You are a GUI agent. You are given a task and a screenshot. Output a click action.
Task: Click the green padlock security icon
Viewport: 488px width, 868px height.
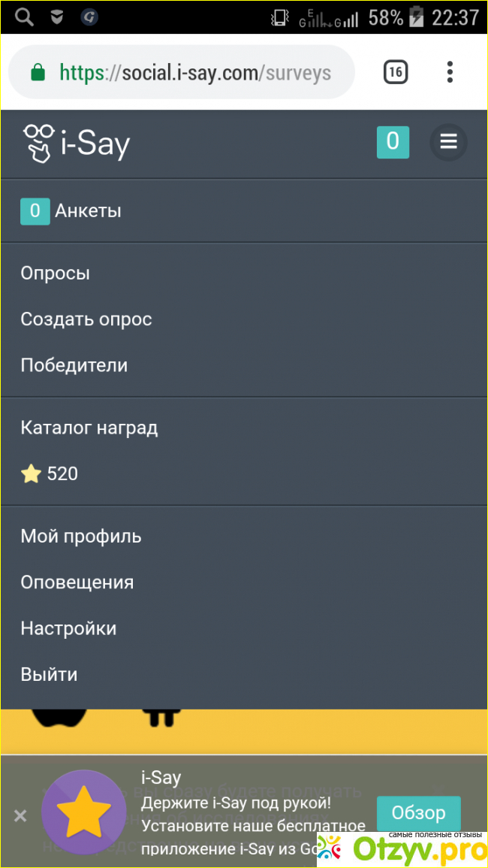tap(38, 72)
